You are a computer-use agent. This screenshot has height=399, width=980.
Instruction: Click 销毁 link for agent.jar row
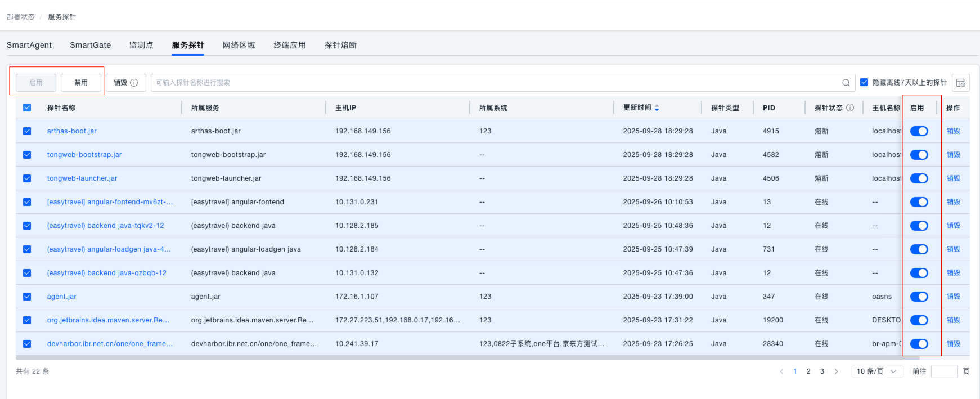point(953,297)
